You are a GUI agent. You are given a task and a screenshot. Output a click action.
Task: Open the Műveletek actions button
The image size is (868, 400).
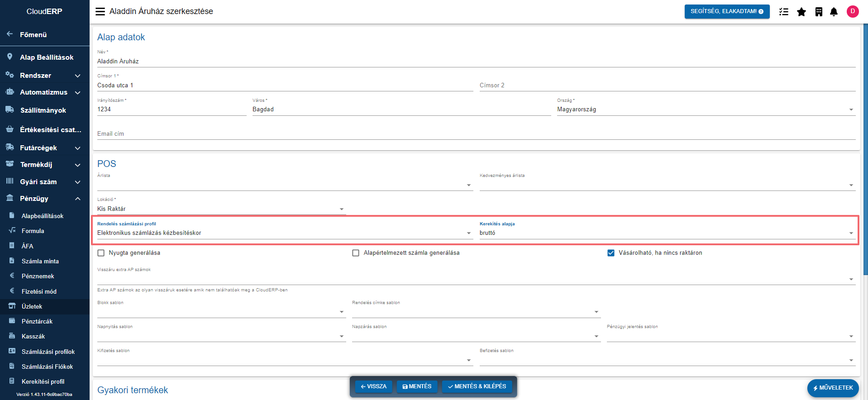pos(833,388)
